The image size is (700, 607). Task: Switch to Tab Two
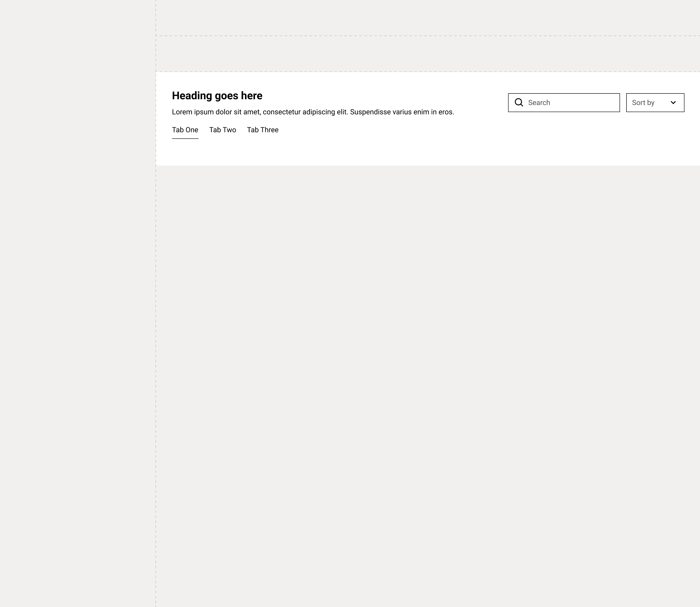[222, 130]
